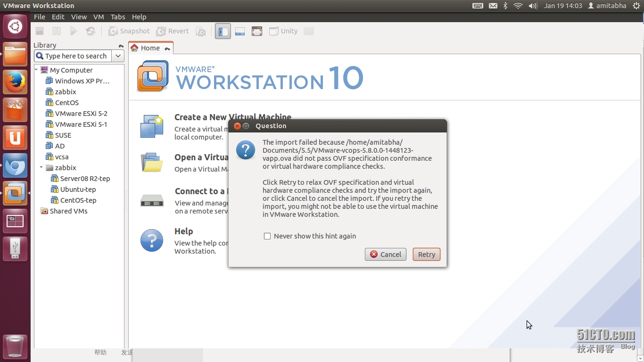Click the restart guest toolbar icon
This screenshot has height=362, width=644.
click(91, 31)
